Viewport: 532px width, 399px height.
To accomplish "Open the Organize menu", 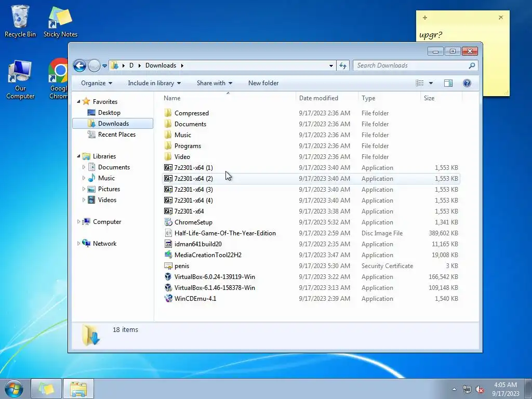I will pyautogui.click(x=96, y=83).
